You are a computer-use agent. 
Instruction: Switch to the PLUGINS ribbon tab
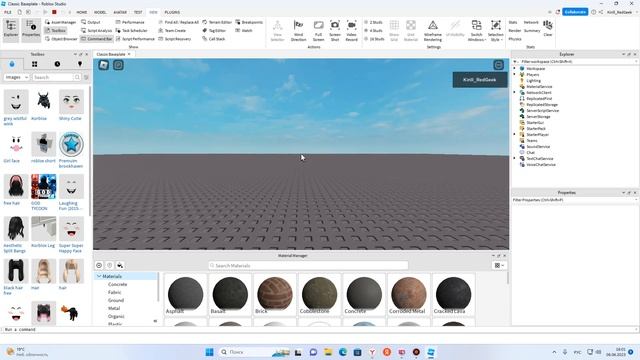(172, 12)
